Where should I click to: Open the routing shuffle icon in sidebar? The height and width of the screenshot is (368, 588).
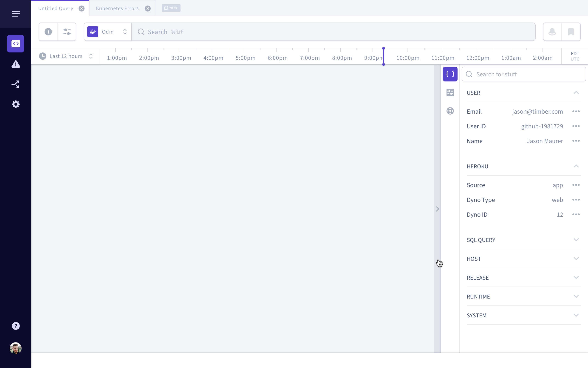point(16,84)
